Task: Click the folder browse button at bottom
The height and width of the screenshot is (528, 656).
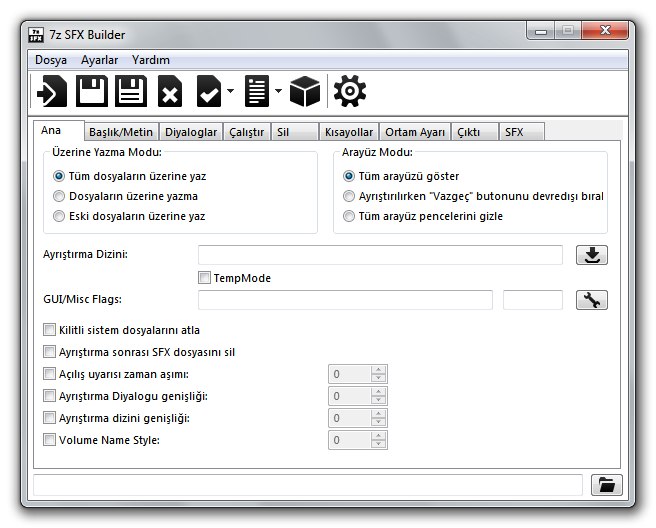Action: point(607,485)
